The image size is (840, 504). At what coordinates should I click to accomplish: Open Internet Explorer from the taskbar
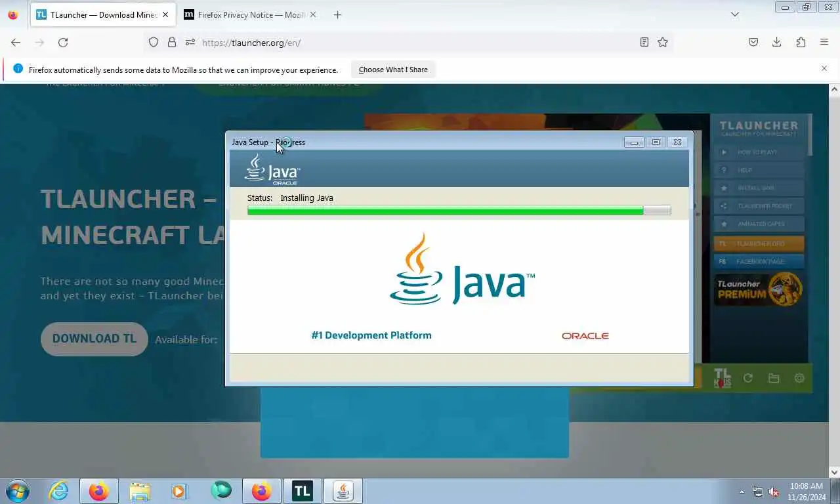pos(58,491)
